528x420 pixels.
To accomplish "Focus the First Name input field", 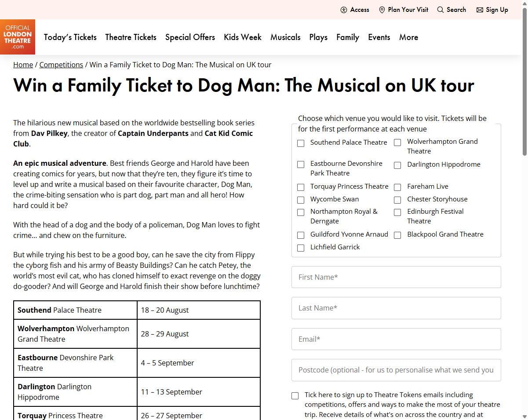I will (396, 277).
